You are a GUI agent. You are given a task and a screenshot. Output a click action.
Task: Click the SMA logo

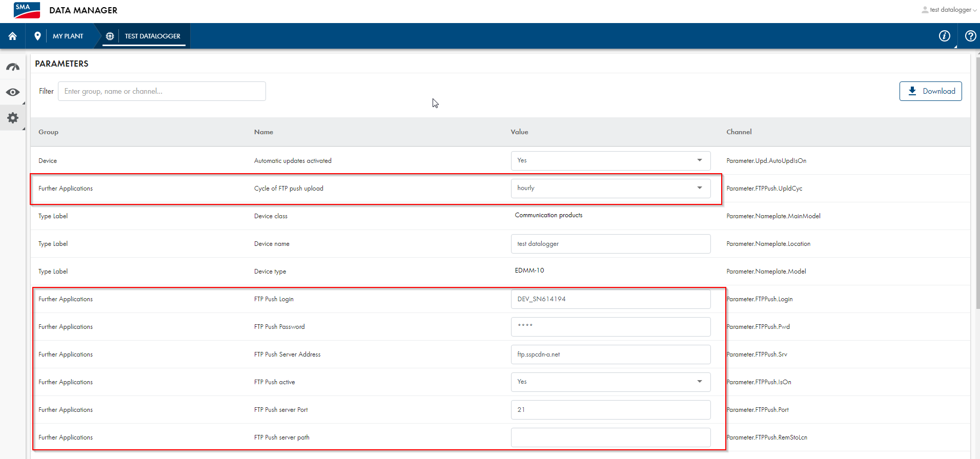27,10
